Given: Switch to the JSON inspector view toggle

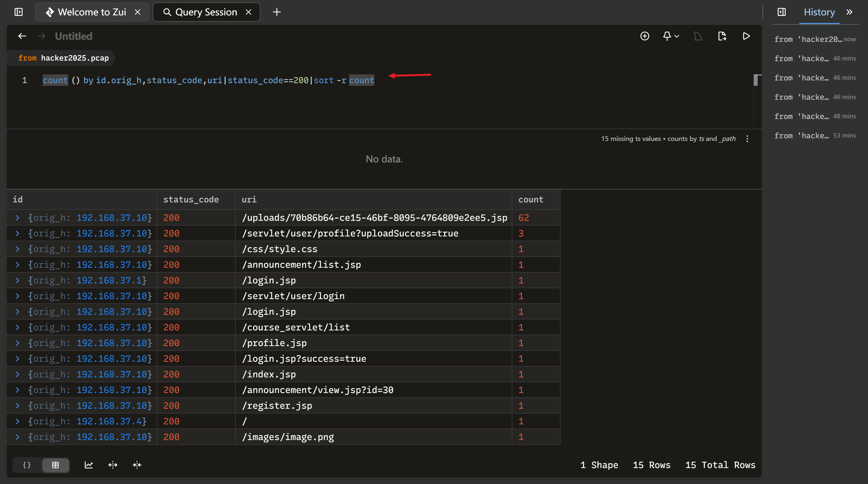Looking at the screenshot, I should click(27, 465).
